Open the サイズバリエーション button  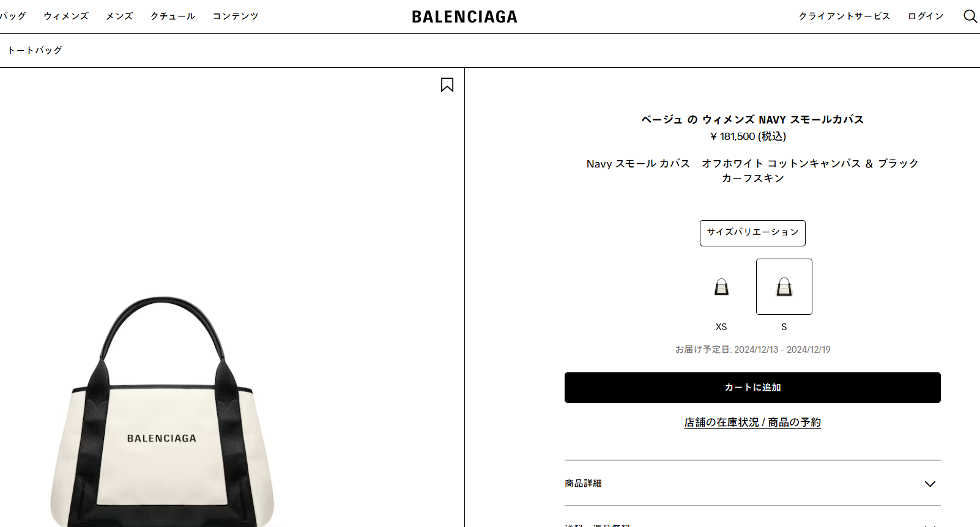752,233
